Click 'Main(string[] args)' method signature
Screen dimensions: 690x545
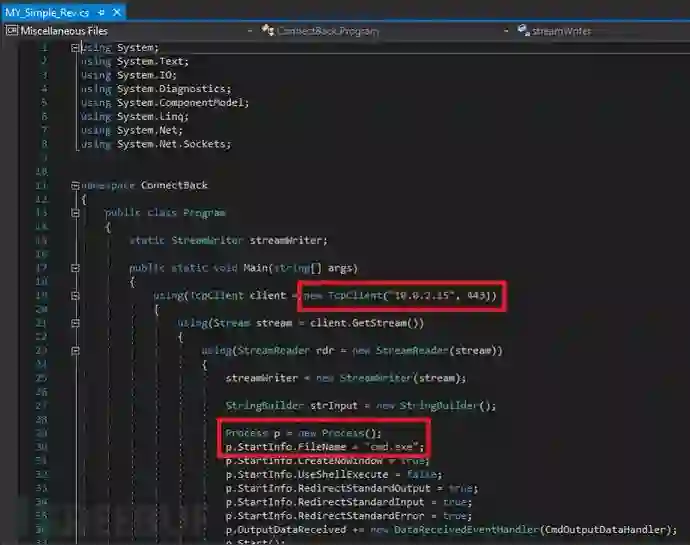pos(301,268)
